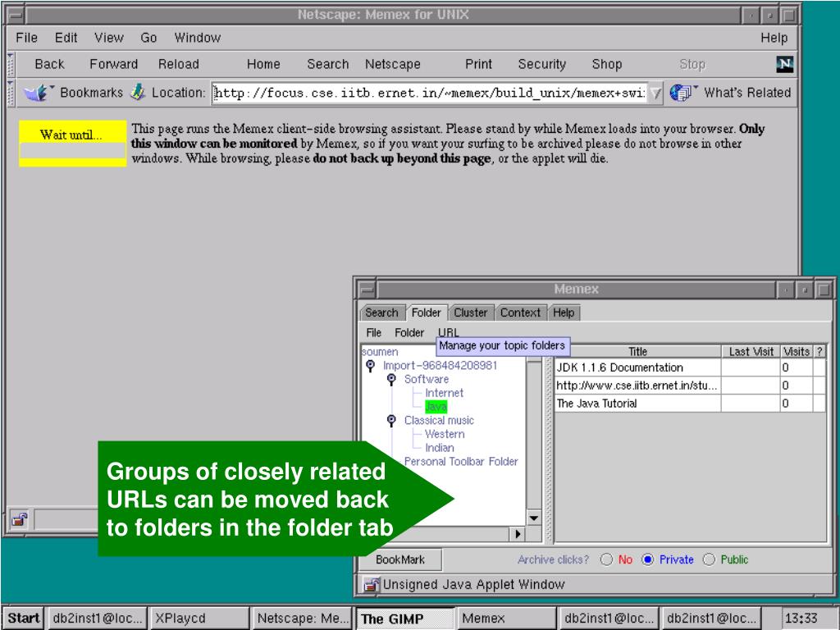Open the Memex Folder menu
840x630 pixels.
click(409, 333)
